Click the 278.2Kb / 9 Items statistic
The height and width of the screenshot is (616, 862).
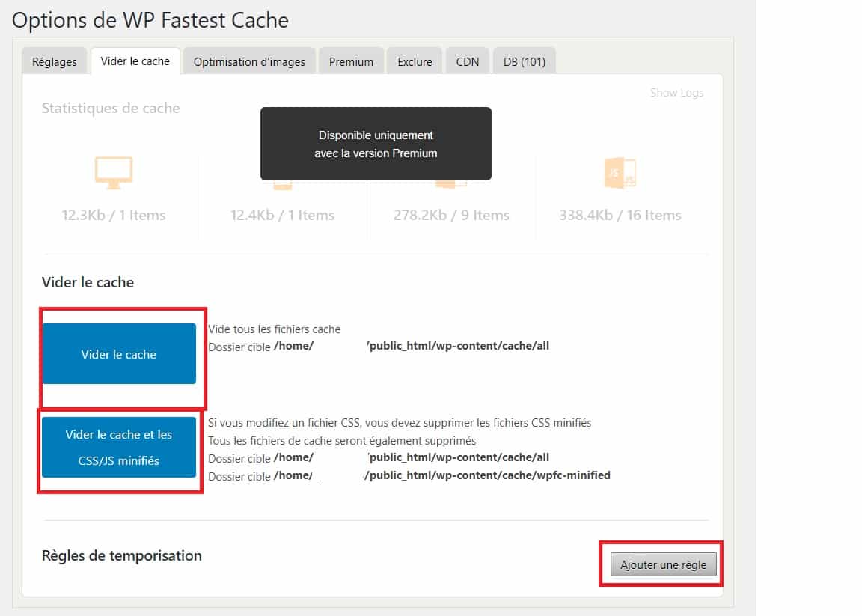pyautogui.click(x=451, y=215)
